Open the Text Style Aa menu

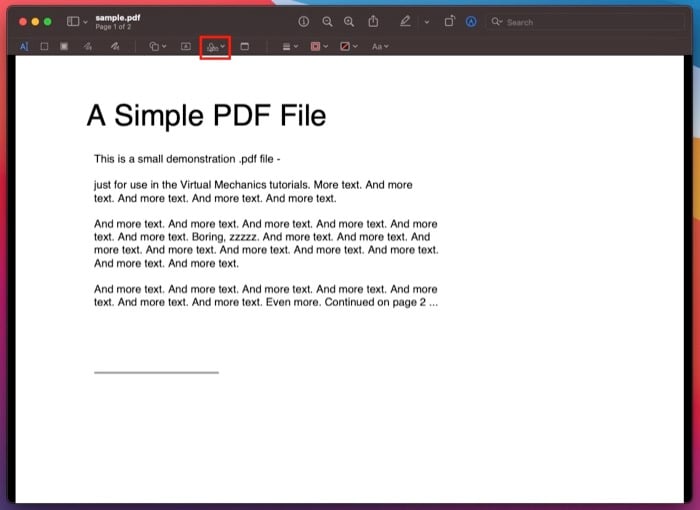click(380, 46)
